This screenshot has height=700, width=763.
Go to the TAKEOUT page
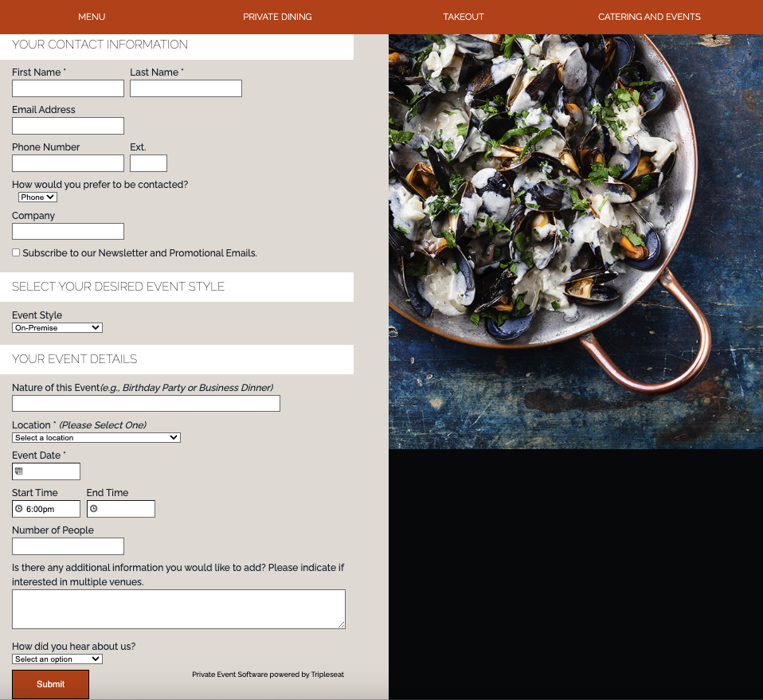pyautogui.click(x=464, y=17)
